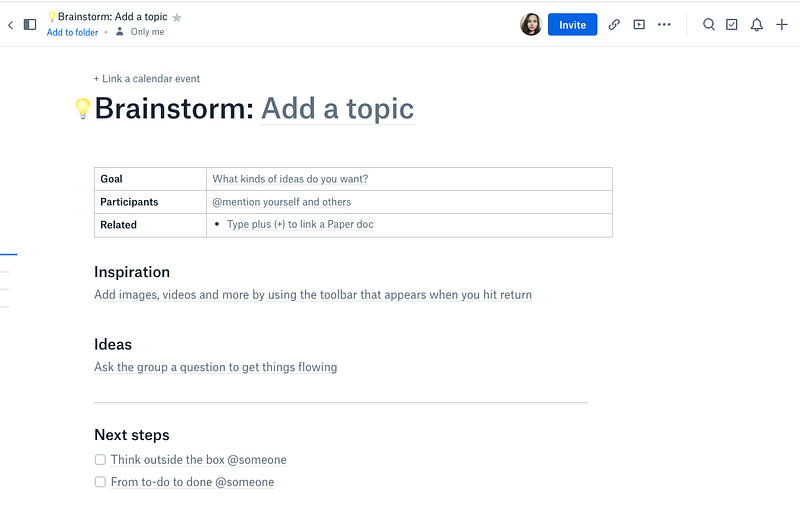
Task: Select Link a calendar event
Action: click(x=147, y=79)
